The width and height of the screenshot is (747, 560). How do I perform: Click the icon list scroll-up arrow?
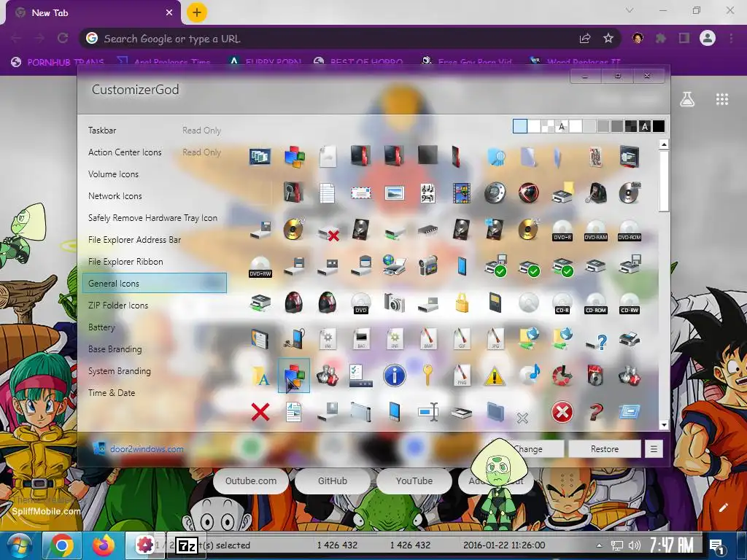pyautogui.click(x=664, y=144)
